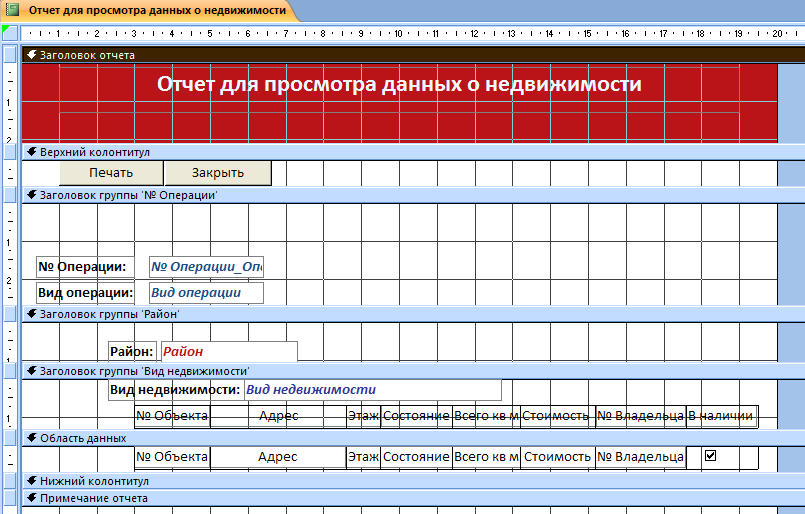The image size is (805, 514).
Task: Click the Вид операции bound field
Action: point(206,293)
